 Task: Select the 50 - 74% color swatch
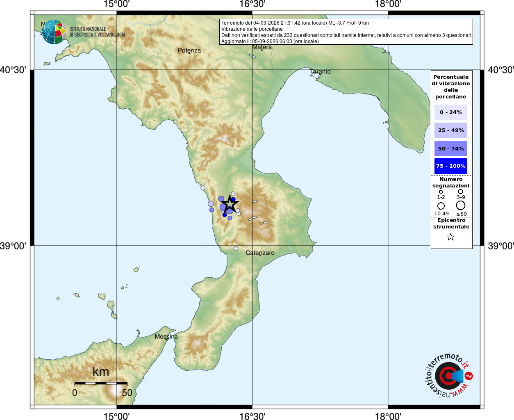451,148
